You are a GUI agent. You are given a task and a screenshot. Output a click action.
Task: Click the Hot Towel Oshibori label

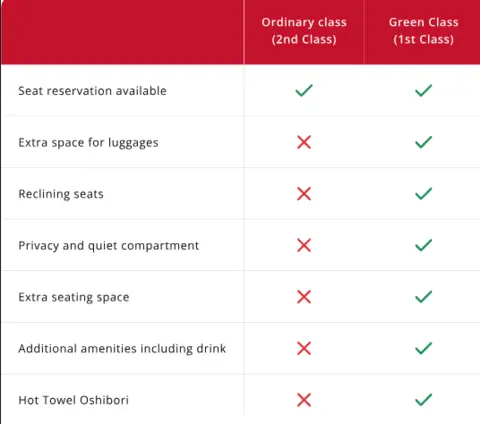click(x=73, y=400)
